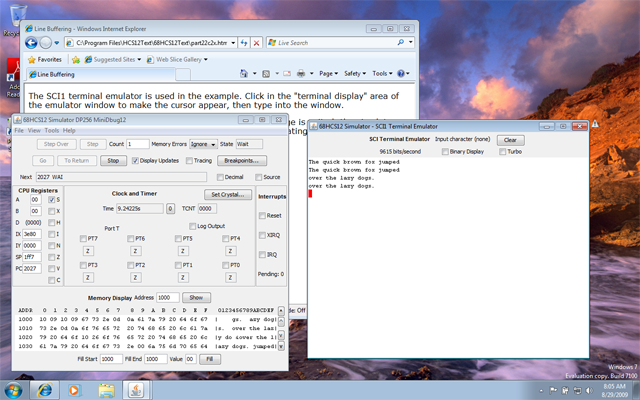
Task: Click the volume speaker tray icon
Action: (588, 390)
